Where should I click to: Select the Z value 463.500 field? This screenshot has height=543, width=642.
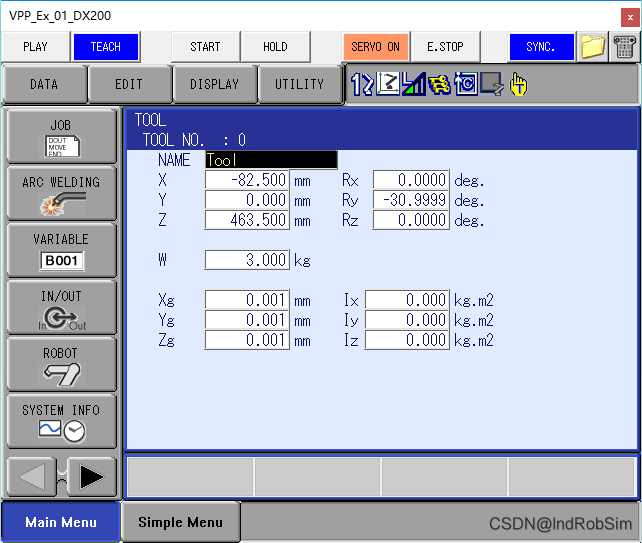pos(247,220)
